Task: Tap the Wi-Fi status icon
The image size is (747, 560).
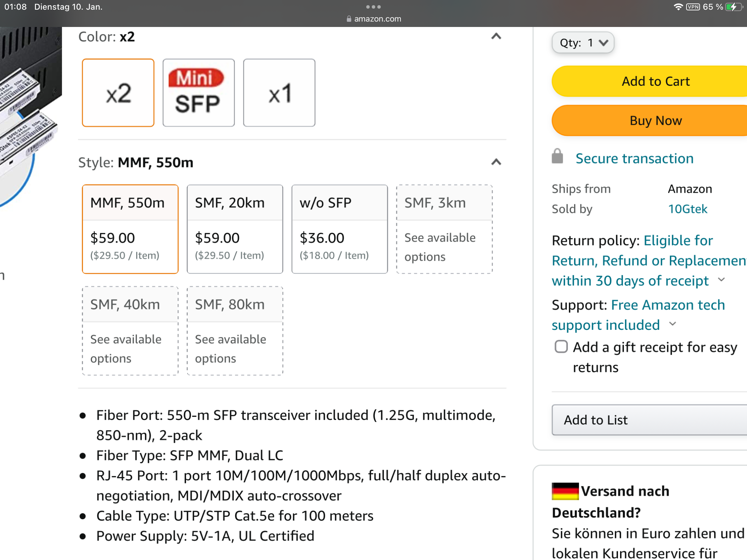Action: 678,7
